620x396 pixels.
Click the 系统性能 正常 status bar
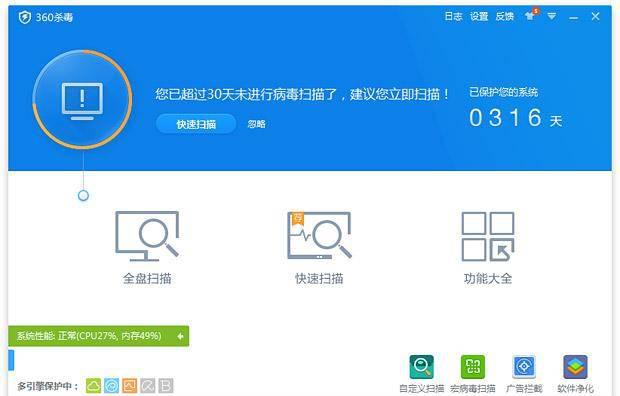pyautogui.click(x=98, y=336)
